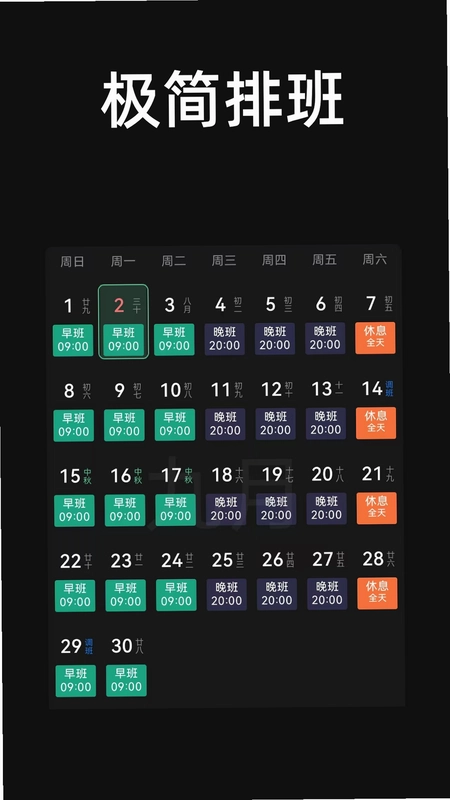
Task: Edit the 早班 shift on the 23rd
Action: point(125,595)
